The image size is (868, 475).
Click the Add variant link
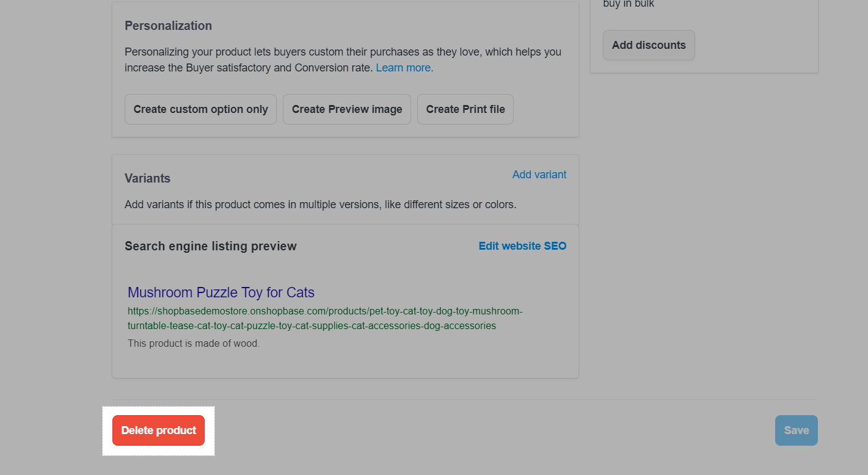pyautogui.click(x=539, y=175)
